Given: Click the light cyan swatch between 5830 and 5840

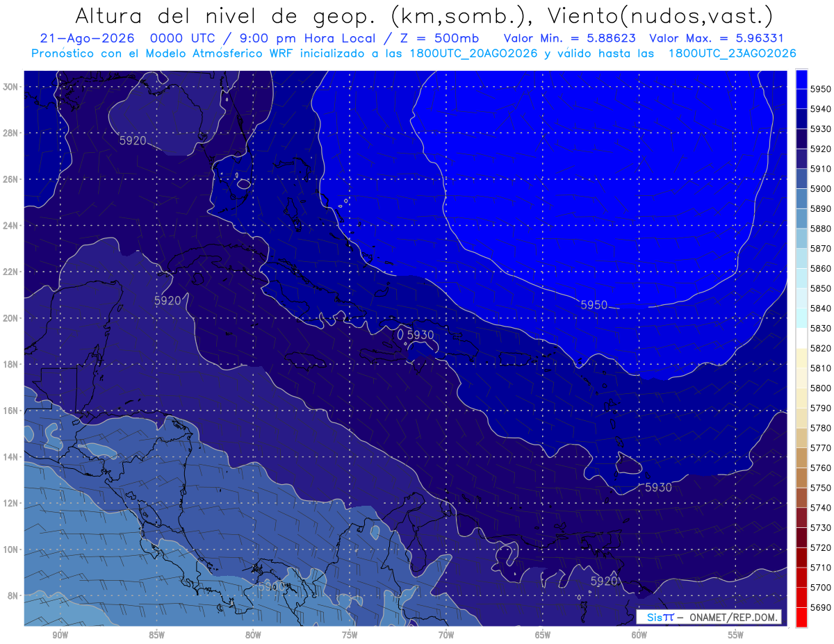Looking at the screenshot, I should pos(801,318).
